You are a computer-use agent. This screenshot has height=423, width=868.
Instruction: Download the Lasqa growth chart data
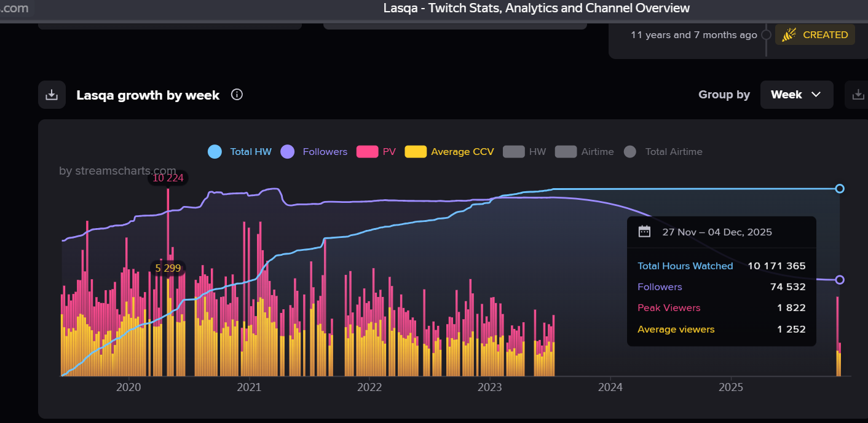pyautogui.click(x=52, y=95)
